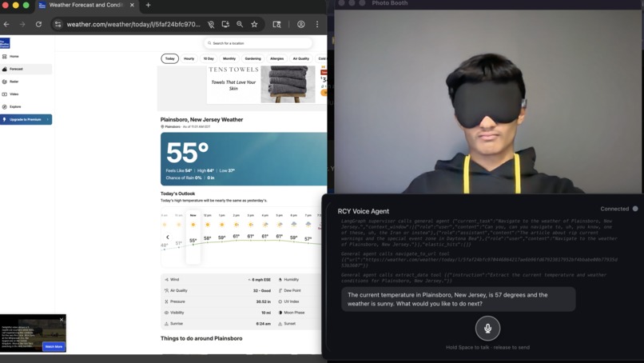Screen dimensions: 644x363
Task: Close the Weather Forecast tab
Action: tap(132, 5)
